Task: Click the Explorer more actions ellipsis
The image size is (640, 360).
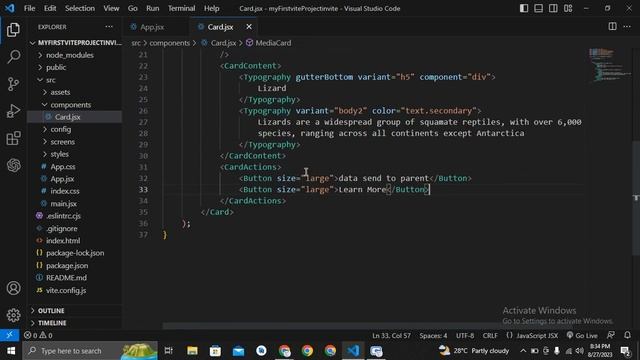Action: 109,27
